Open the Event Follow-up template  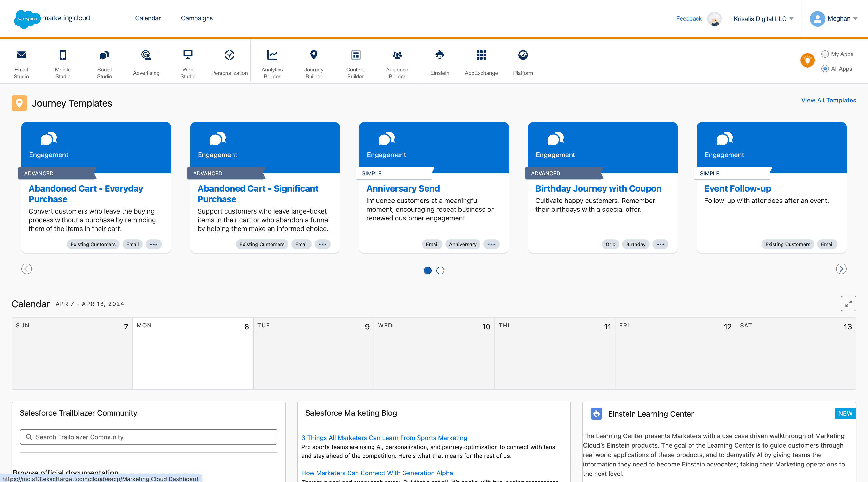pos(738,188)
